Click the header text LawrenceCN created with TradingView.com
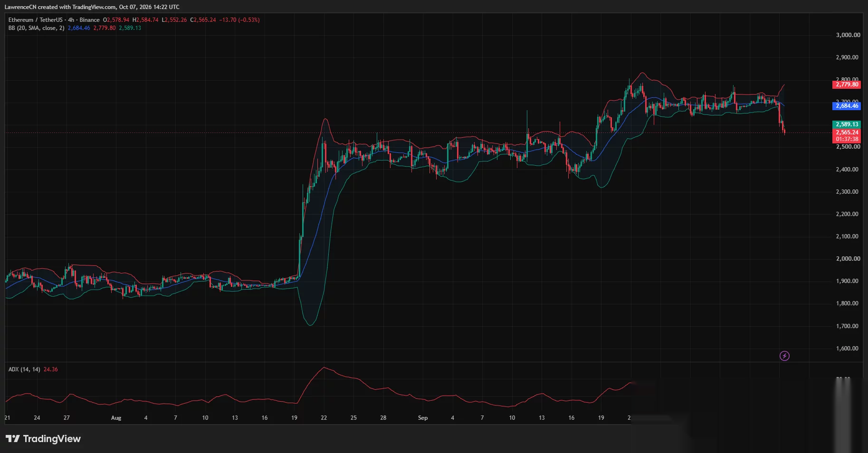 pyautogui.click(x=60, y=7)
